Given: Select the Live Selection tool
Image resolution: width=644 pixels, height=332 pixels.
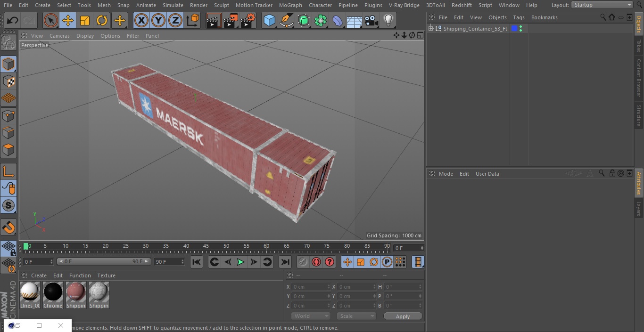Looking at the screenshot, I should coord(51,20).
